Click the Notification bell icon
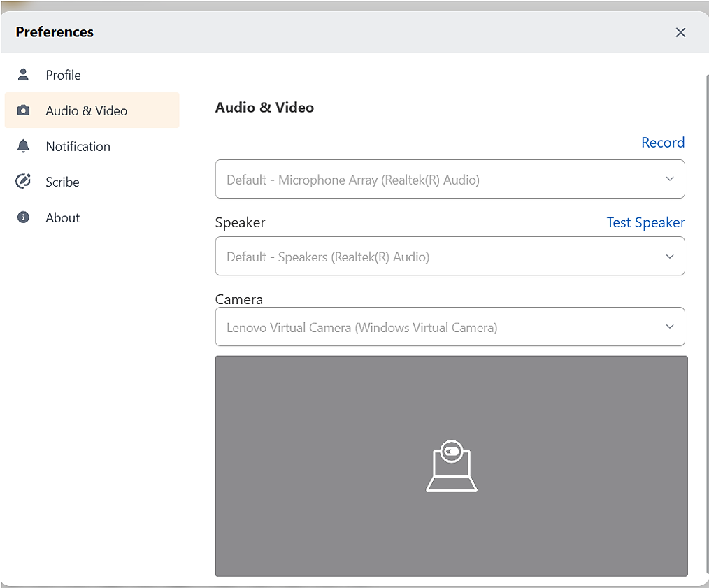Viewport: 709px width, 588px height. (x=23, y=146)
